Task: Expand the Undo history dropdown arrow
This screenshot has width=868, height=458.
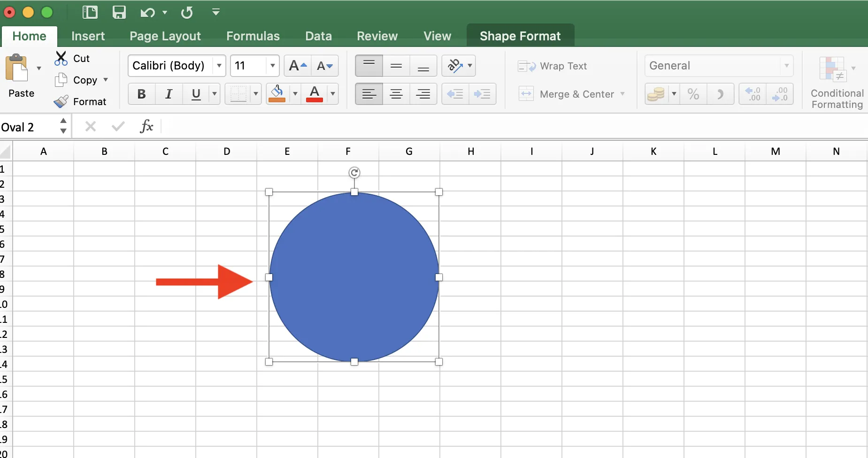Action: (x=165, y=13)
